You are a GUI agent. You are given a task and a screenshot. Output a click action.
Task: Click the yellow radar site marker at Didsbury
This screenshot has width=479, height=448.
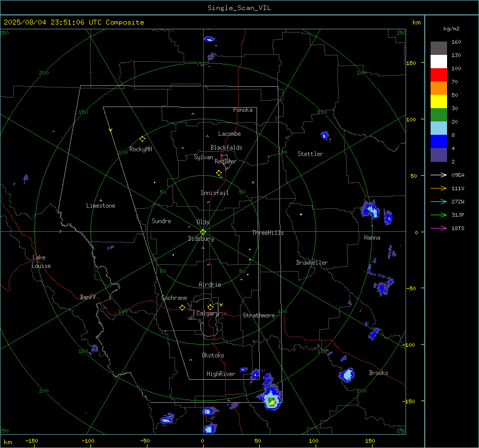click(203, 232)
